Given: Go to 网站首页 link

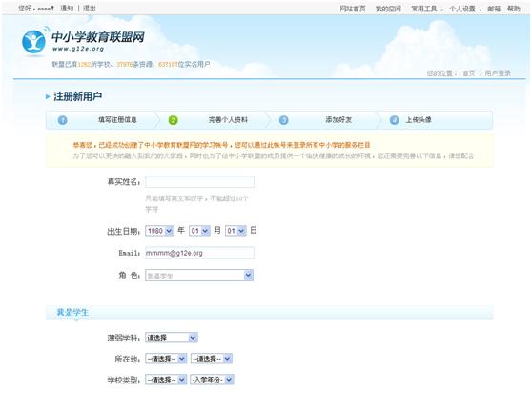Looking at the screenshot, I should click(x=353, y=9).
